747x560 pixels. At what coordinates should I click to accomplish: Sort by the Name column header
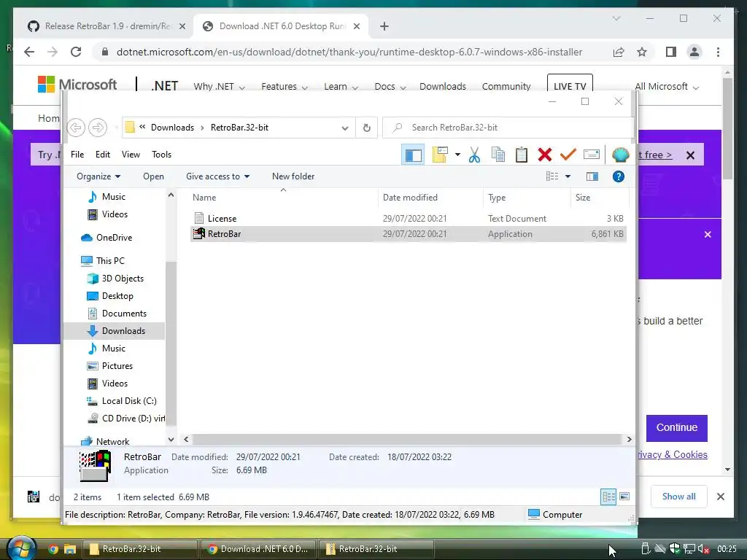point(204,197)
